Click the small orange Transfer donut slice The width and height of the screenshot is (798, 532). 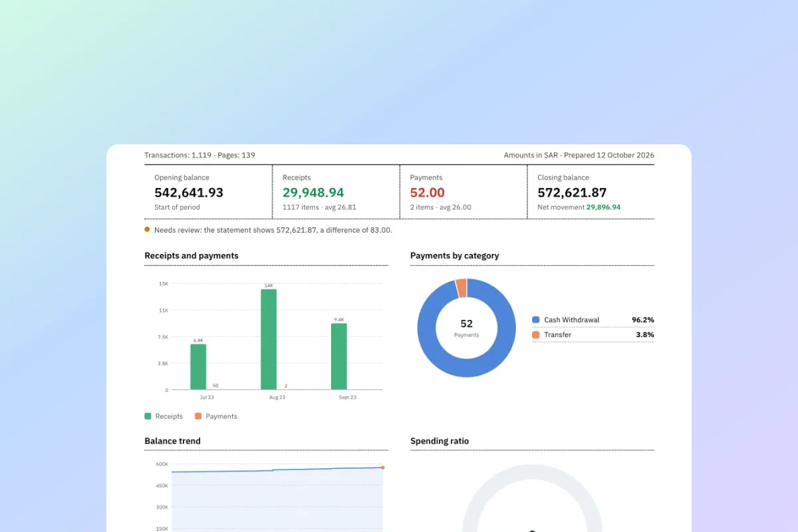click(462, 288)
